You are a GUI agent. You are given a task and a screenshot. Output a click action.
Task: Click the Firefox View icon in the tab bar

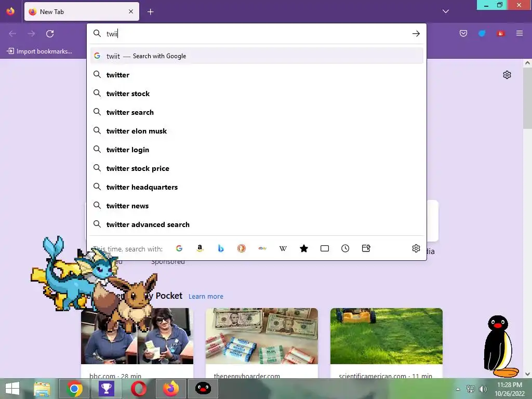[10, 11]
